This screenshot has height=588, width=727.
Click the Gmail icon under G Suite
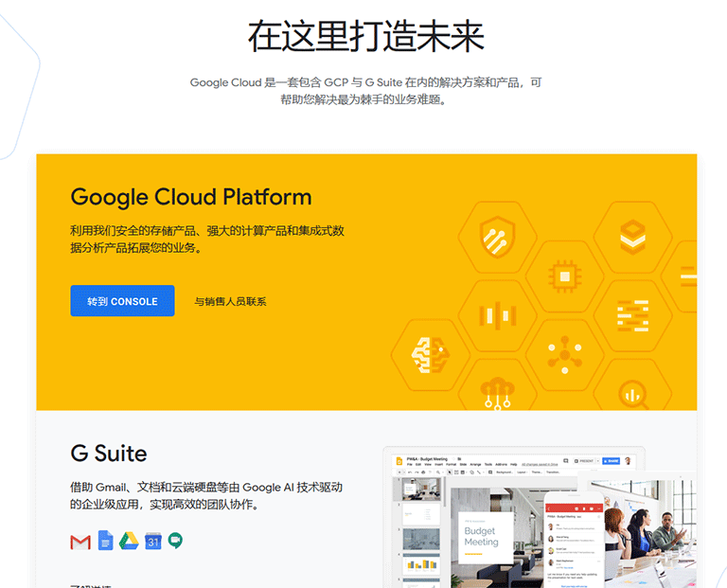click(80, 542)
